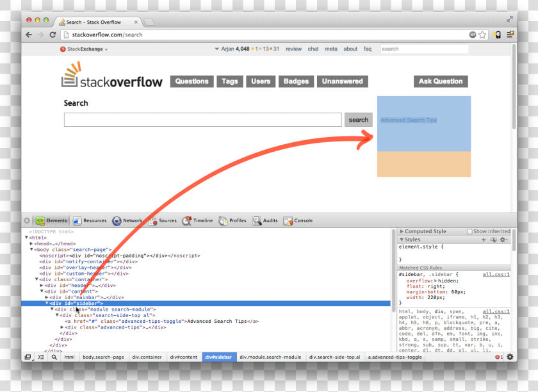Collapse the body search-page node

pyautogui.click(x=31, y=250)
